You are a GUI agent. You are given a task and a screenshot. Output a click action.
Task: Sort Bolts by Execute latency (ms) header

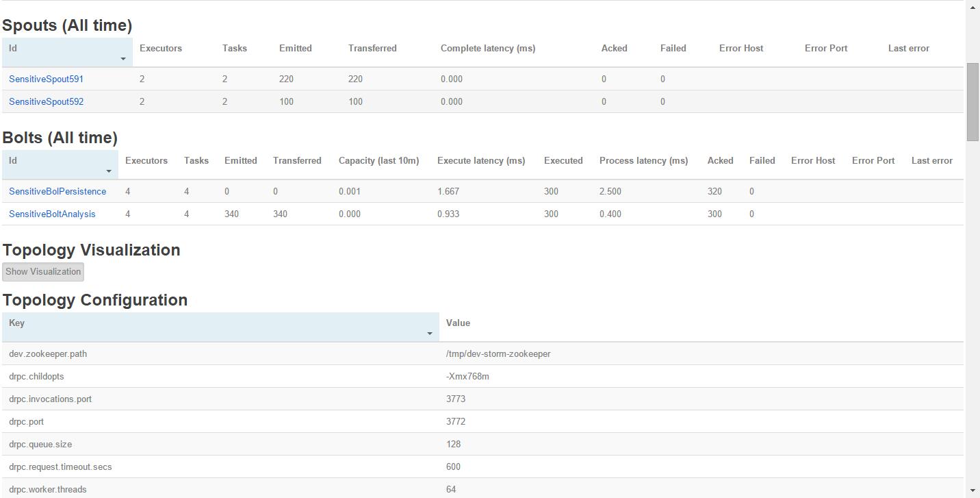[x=481, y=160]
